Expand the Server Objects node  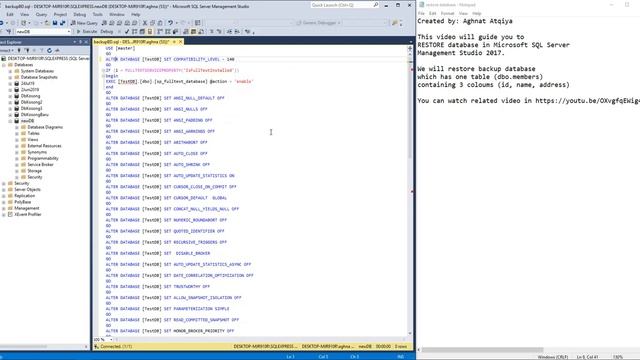click(x=4, y=189)
